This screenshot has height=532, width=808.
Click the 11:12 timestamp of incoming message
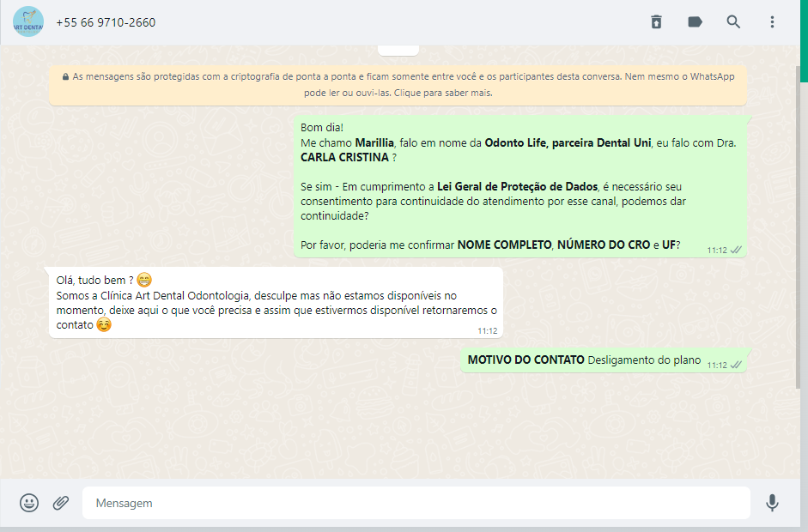(x=488, y=331)
